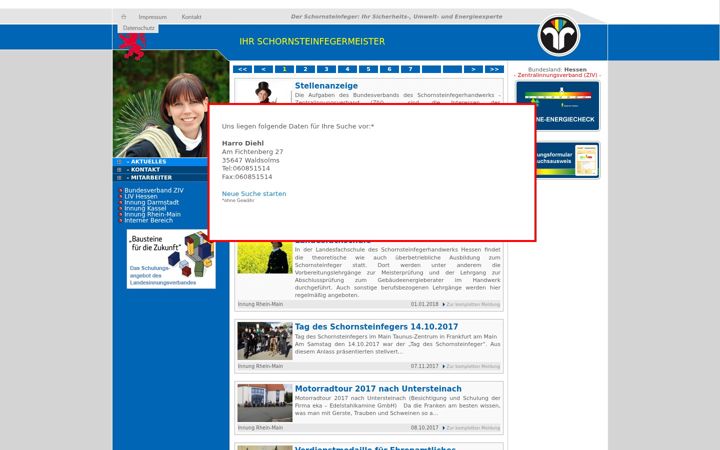Click the address line Am Fichtenberg 27
This screenshot has width=720, height=450.
253,152
